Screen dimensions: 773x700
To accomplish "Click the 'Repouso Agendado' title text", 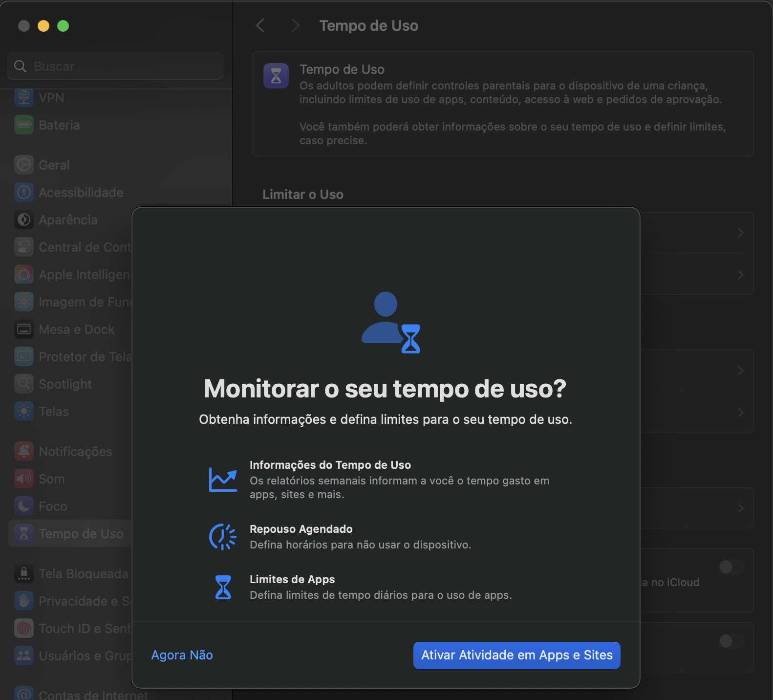I will coord(301,529).
